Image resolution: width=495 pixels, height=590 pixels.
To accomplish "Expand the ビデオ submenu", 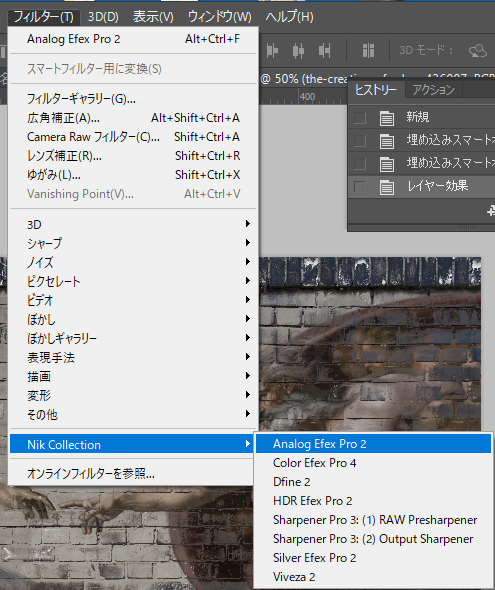I will click(x=133, y=301).
